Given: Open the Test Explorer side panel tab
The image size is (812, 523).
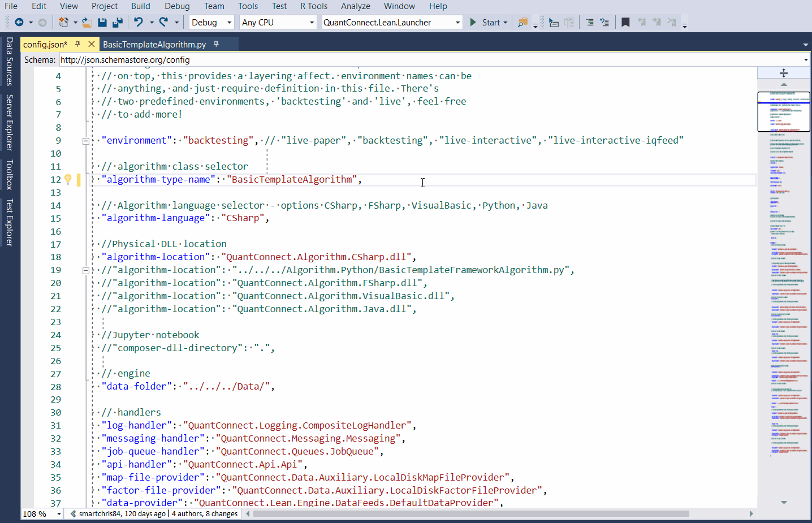Looking at the screenshot, I should click(x=10, y=223).
